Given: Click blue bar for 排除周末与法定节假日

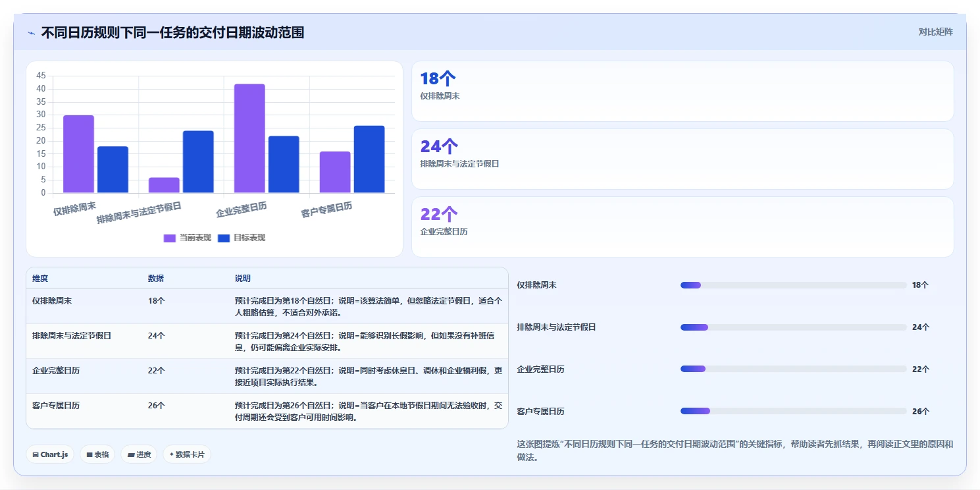Looking at the screenshot, I should (x=198, y=162).
